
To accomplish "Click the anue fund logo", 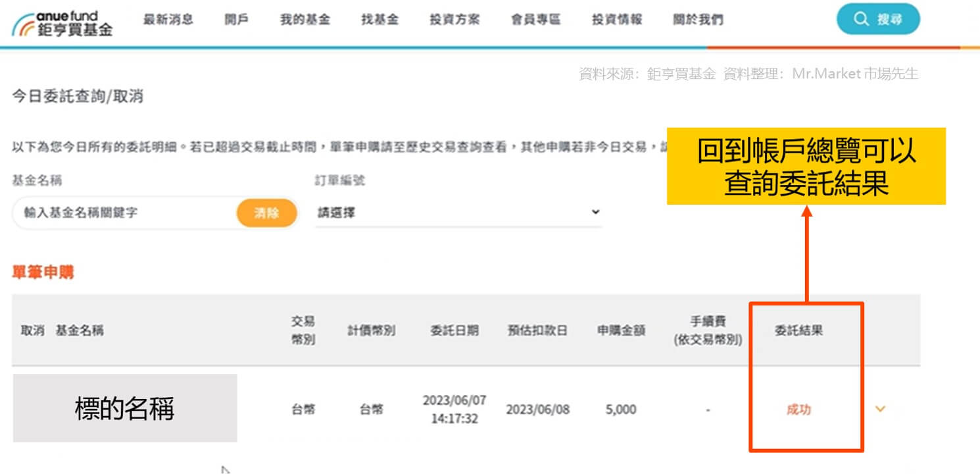I will (62, 22).
